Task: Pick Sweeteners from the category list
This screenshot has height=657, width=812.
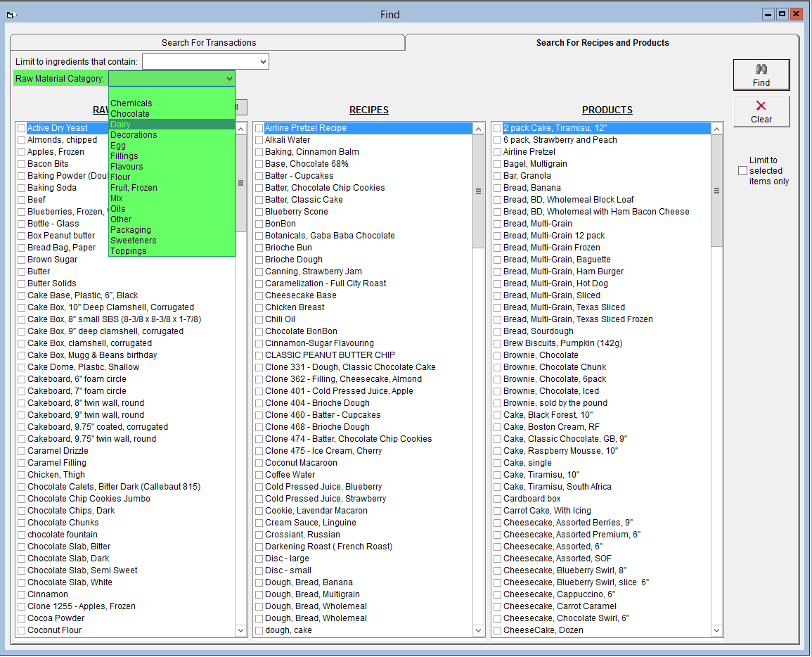Action: pyautogui.click(x=133, y=241)
